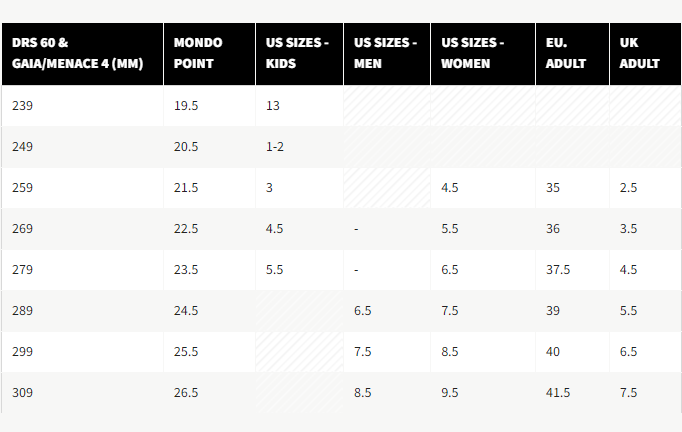682x432 pixels.
Task: Click women's size 9.5 cell
Action: click(450, 393)
